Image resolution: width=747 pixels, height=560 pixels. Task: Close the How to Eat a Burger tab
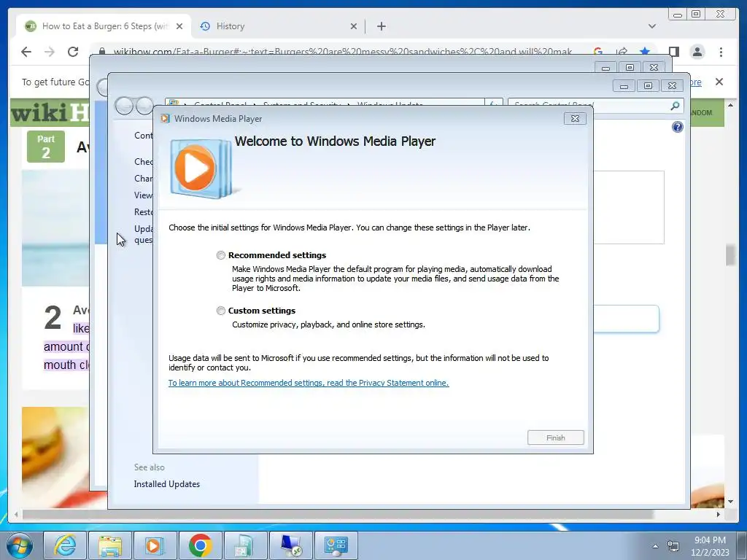[179, 26]
